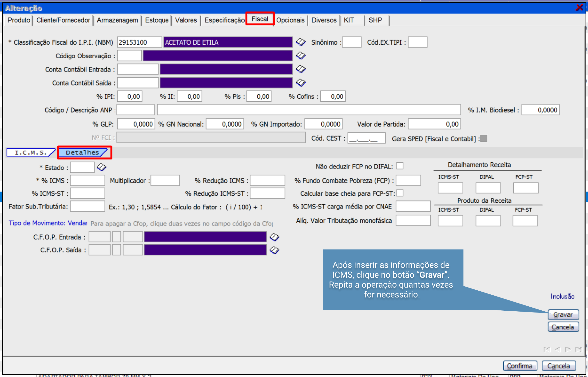This screenshot has width=588, height=377.
Task: Open lookup for Classificação Fiscal NBM
Action: coord(301,42)
